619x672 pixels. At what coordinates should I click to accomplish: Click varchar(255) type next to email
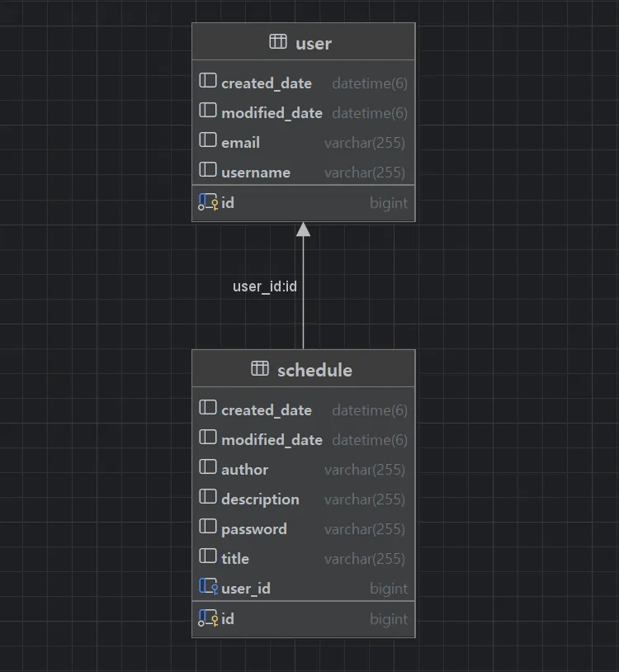point(365,143)
